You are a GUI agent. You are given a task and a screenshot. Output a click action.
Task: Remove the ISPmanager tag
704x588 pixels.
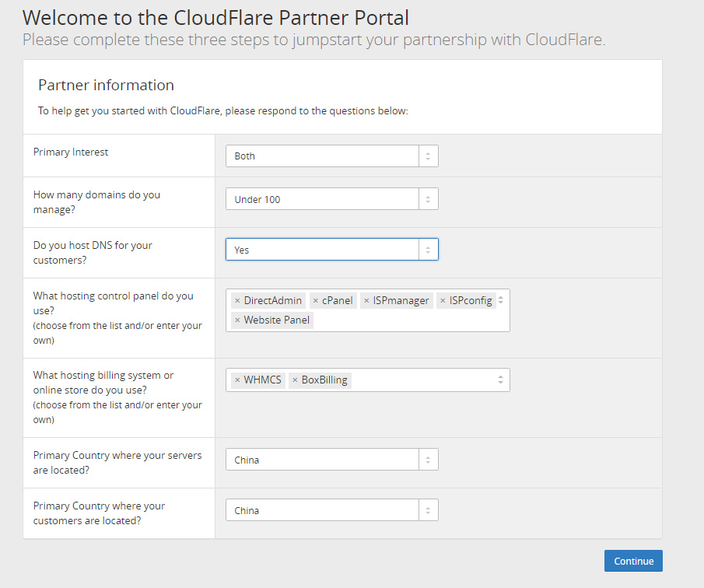point(366,300)
